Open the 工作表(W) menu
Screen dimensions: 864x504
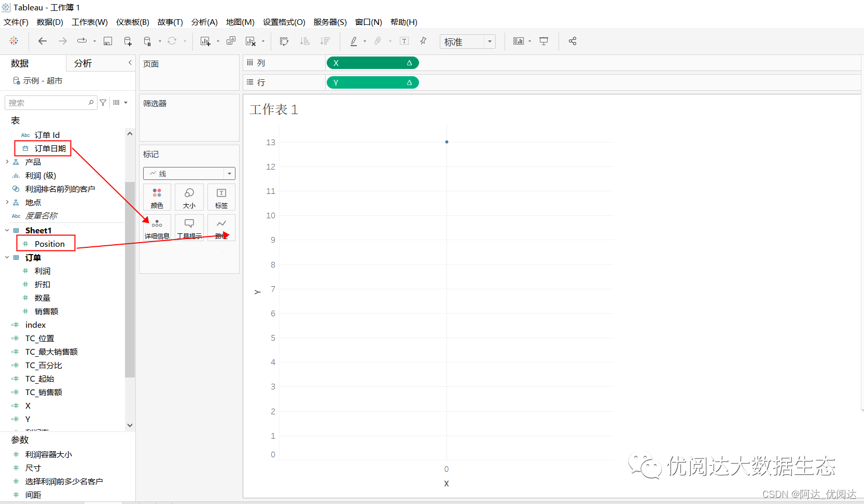(90, 22)
